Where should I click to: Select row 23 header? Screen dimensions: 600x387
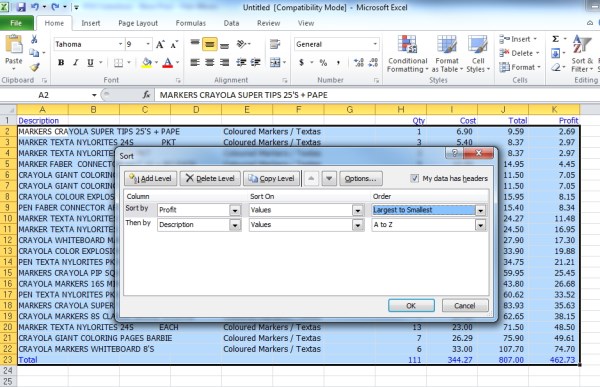[8, 359]
